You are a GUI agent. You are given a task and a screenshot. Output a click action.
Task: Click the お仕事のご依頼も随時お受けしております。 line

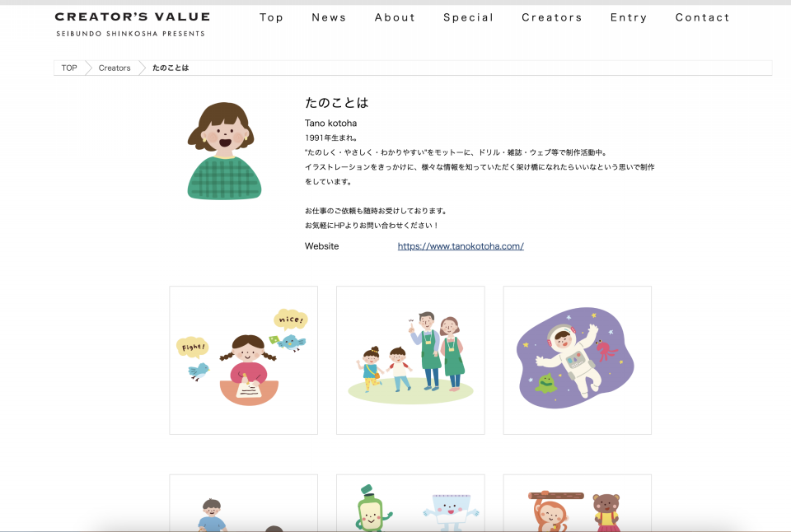376,211
